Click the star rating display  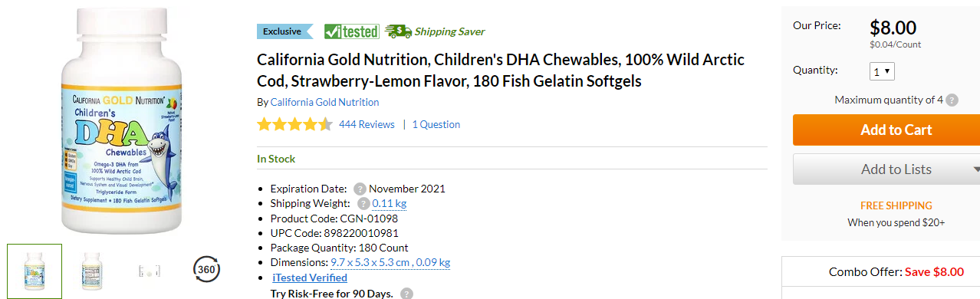(x=294, y=124)
